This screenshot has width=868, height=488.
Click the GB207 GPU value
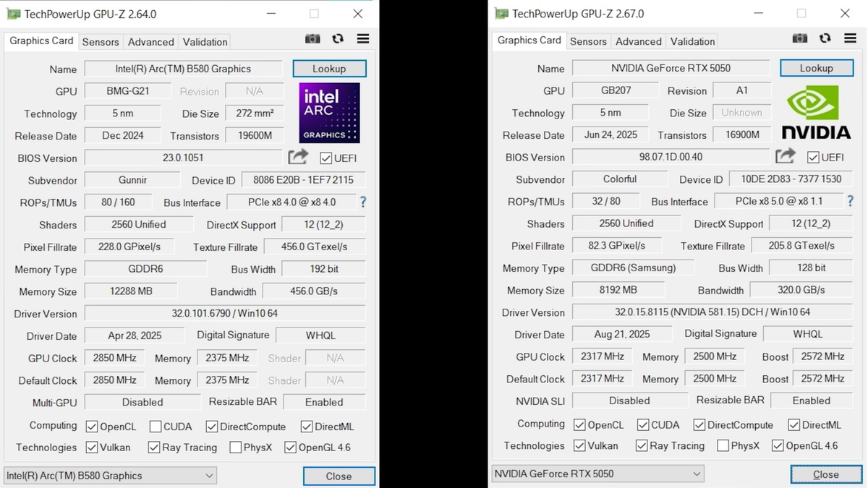click(x=616, y=90)
